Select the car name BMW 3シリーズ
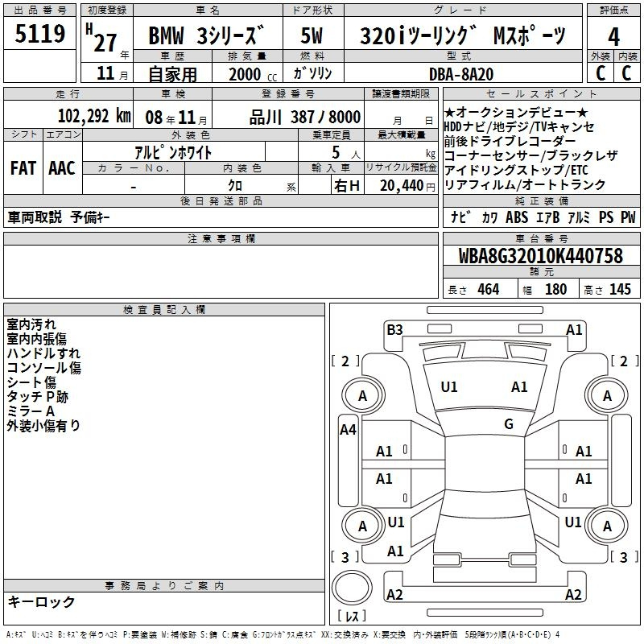This screenshot has height=644, width=644. 206,35
